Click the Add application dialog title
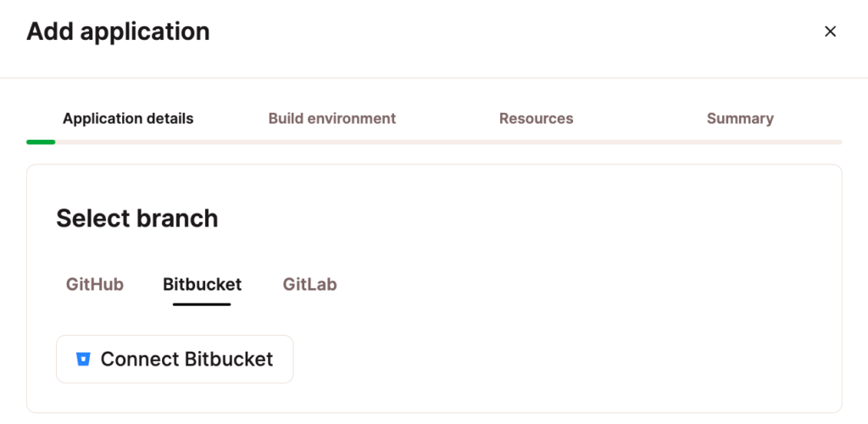This screenshot has height=424, width=868. pyautogui.click(x=118, y=32)
